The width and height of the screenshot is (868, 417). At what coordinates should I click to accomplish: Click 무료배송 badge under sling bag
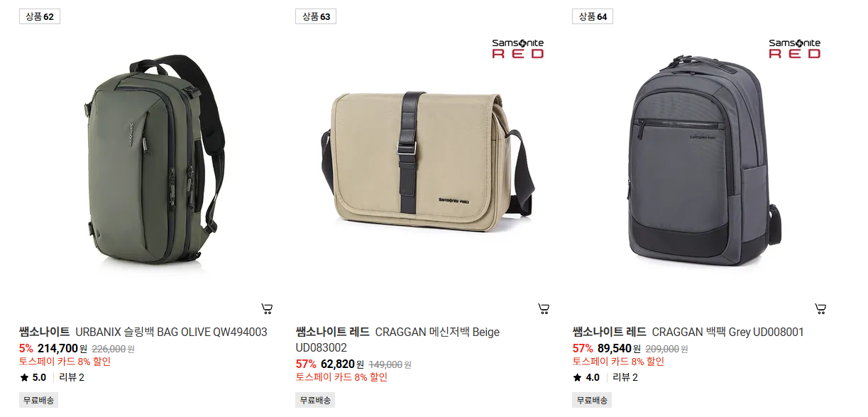[x=38, y=400]
